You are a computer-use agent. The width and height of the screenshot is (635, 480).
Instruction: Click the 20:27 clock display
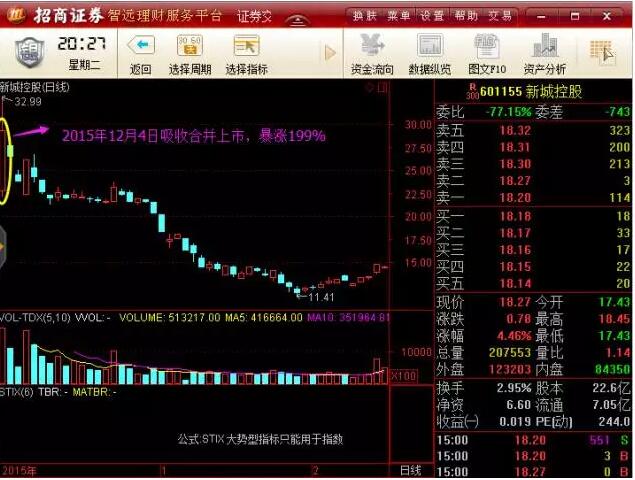pyautogui.click(x=81, y=43)
